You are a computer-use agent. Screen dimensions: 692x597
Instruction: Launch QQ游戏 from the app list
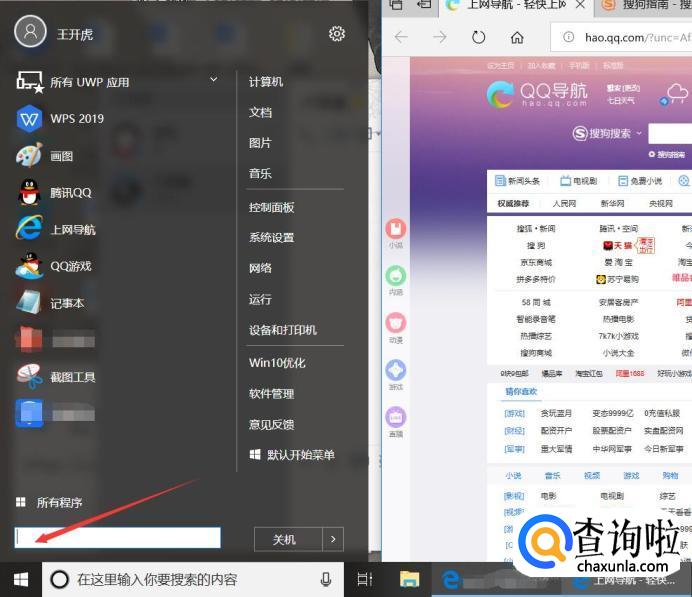53,266
